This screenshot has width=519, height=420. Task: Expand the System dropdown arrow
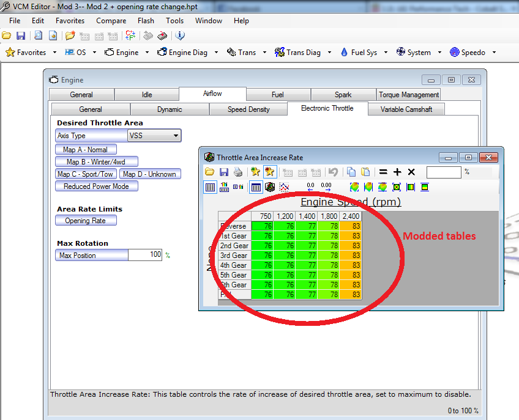(439, 52)
